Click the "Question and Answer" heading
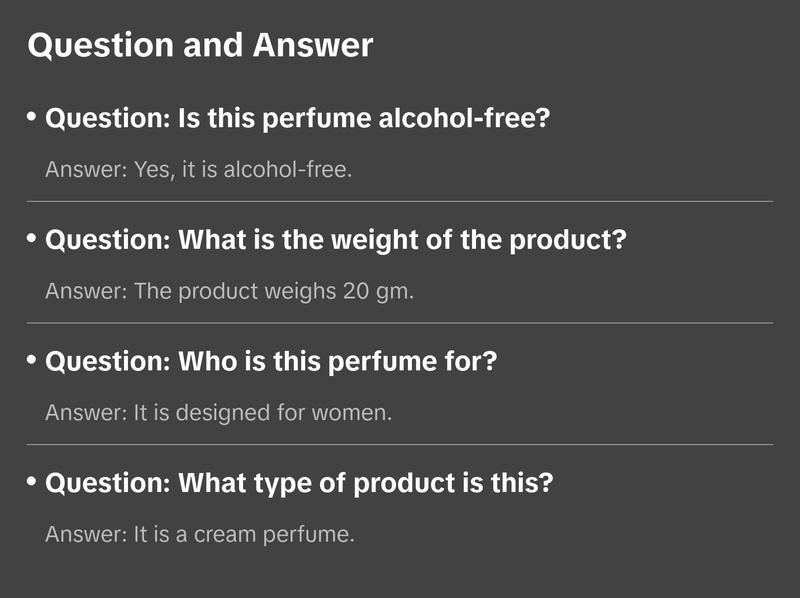The height and width of the screenshot is (598, 800). point(200,45)
